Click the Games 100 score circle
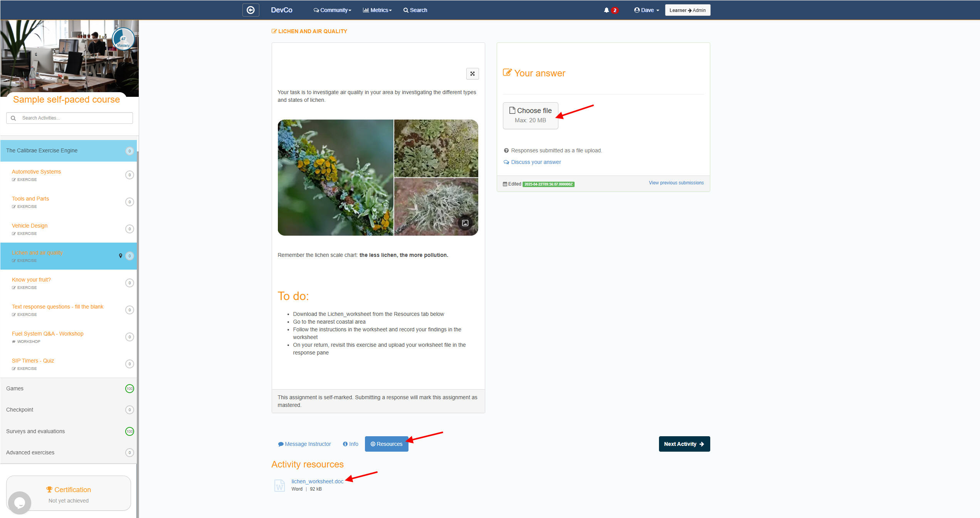 pyautogui.click(x=129, y=388)
